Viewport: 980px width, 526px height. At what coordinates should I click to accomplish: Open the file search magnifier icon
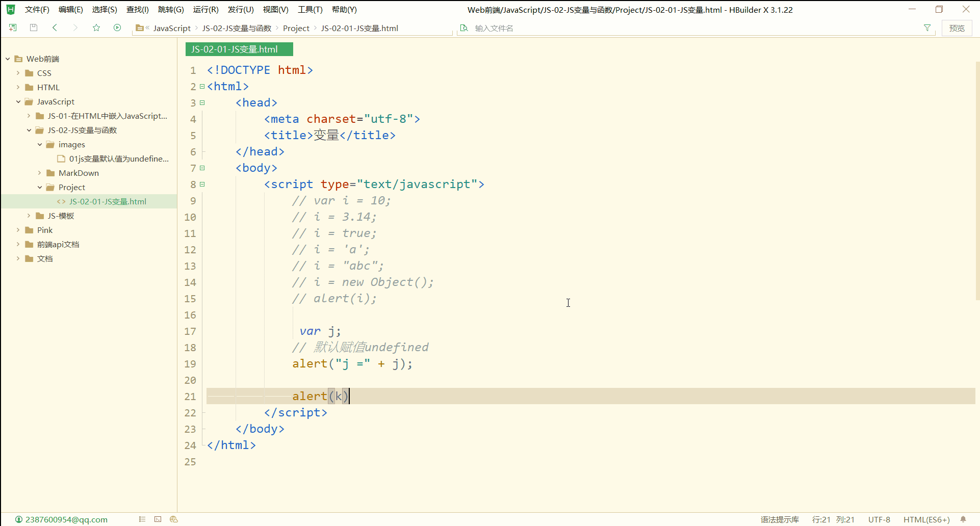pos(465,28)
